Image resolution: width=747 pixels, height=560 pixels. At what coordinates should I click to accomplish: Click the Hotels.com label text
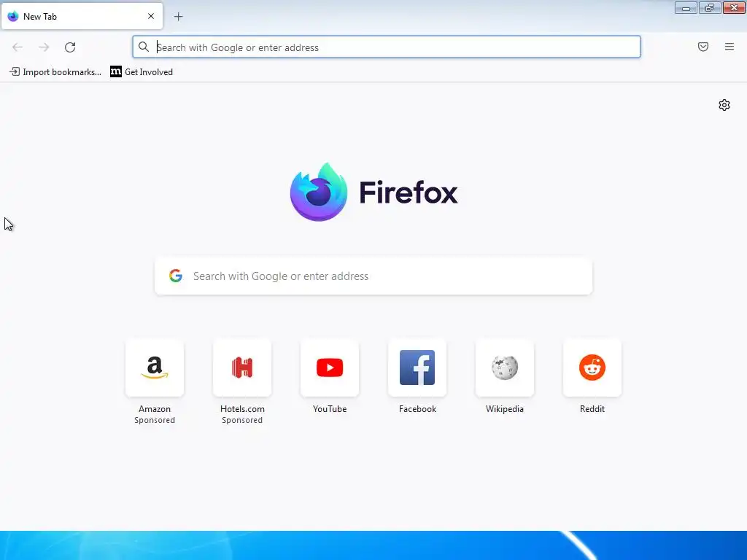click(242, 409)
